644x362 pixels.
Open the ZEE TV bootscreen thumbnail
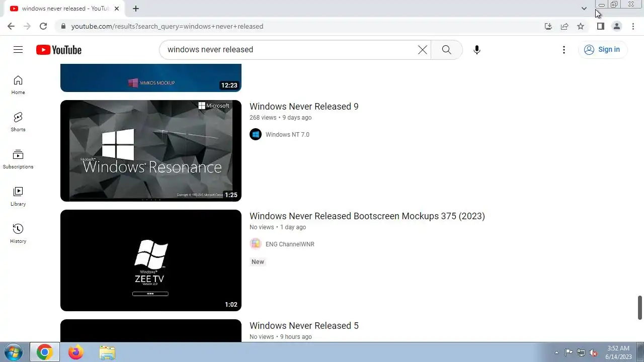point(151,260)
